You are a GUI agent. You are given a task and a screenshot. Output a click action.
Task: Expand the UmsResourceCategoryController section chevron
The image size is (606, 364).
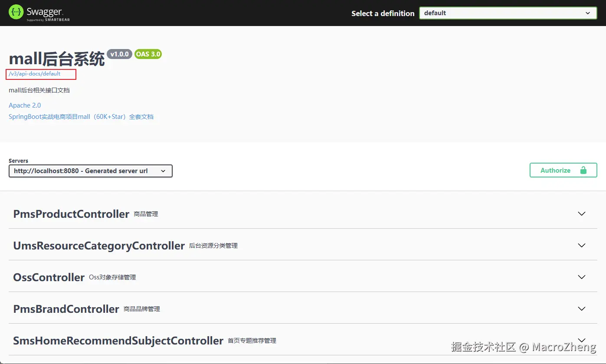coord(582,245)
